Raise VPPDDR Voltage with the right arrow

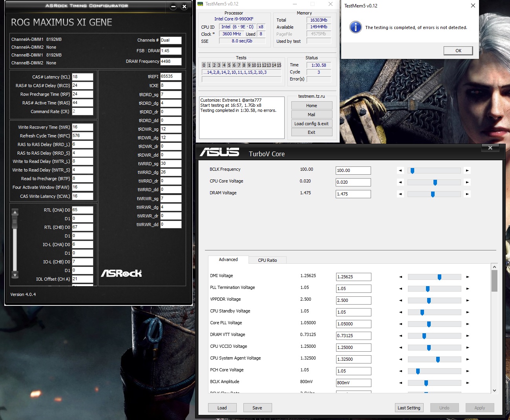click(x=468, y=300)
